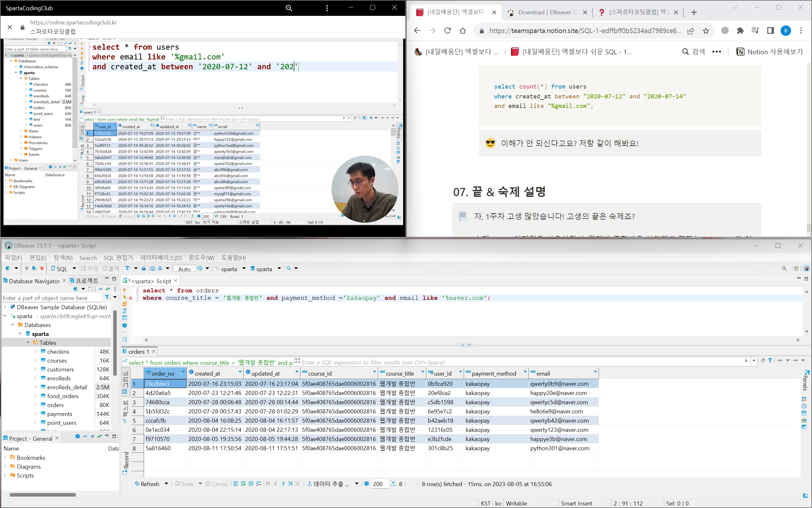
Task: Open the DBeaver dashboard gauge icon
Action: pos(152,269)
